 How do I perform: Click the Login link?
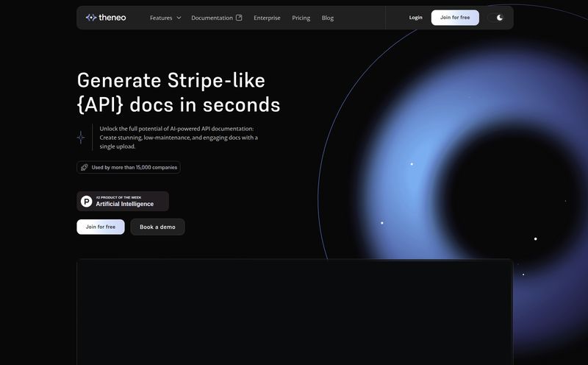415,17
